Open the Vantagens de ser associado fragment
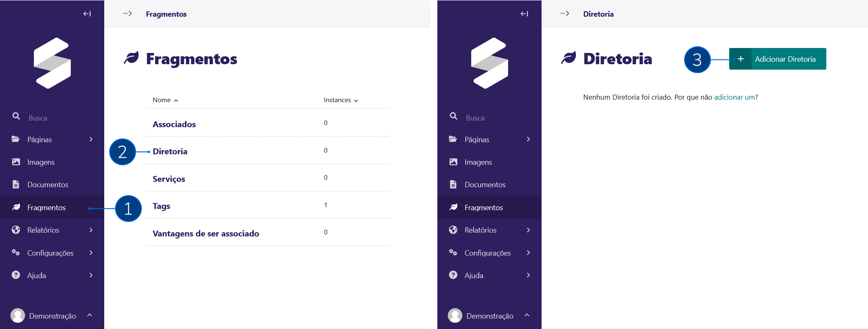 (206, 234)
